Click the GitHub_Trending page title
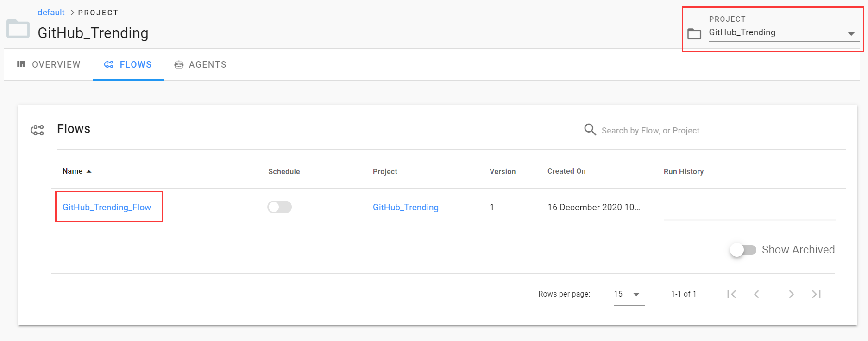 click(x=93, y=33)
